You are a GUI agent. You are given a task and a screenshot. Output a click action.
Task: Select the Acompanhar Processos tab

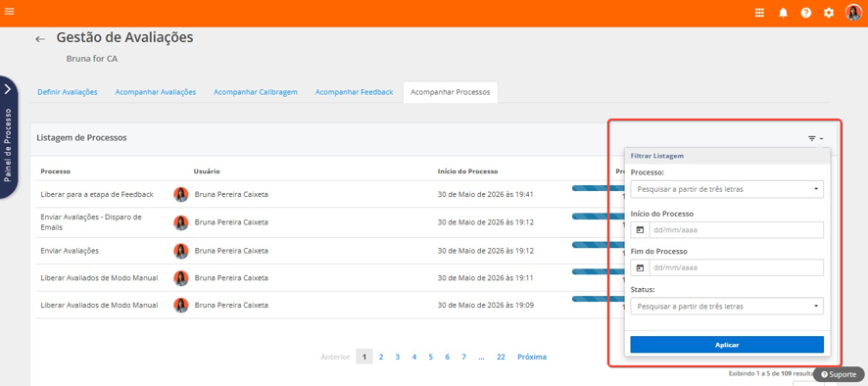pos(450,92)
